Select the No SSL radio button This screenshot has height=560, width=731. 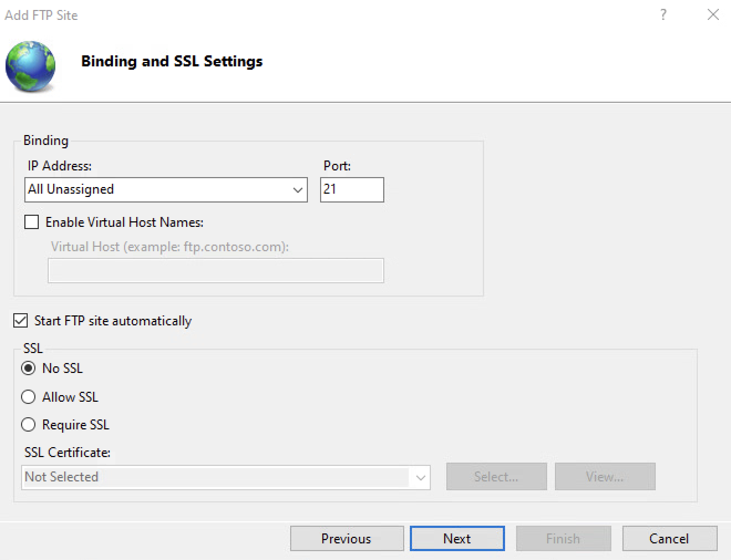click(28, 367)
